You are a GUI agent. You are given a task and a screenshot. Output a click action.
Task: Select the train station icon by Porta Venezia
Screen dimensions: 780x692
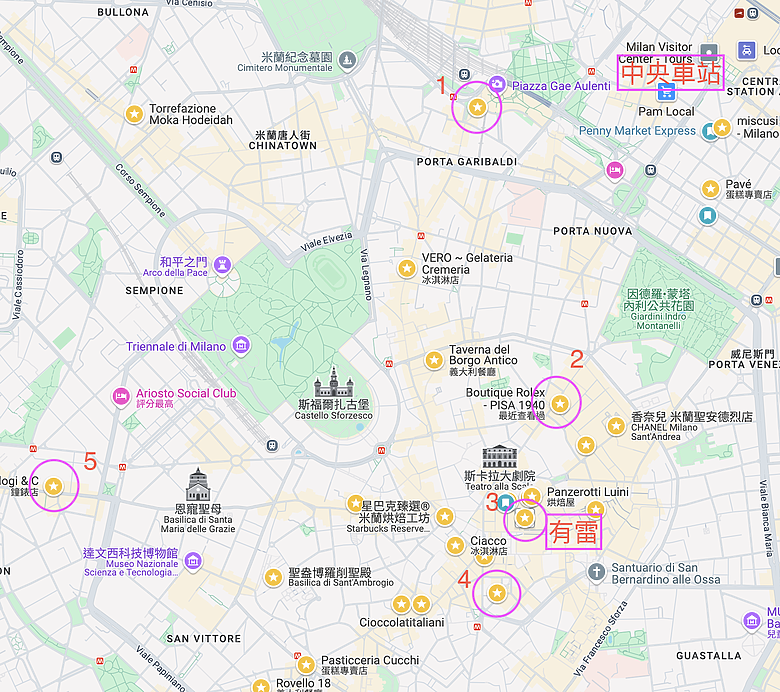pos(756,300)
